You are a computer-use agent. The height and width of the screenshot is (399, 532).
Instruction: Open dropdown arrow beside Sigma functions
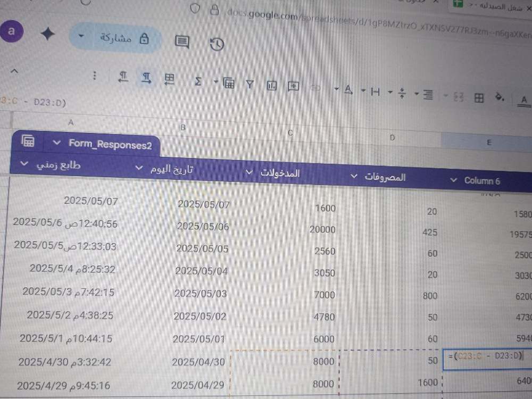(x=215, y=82)
